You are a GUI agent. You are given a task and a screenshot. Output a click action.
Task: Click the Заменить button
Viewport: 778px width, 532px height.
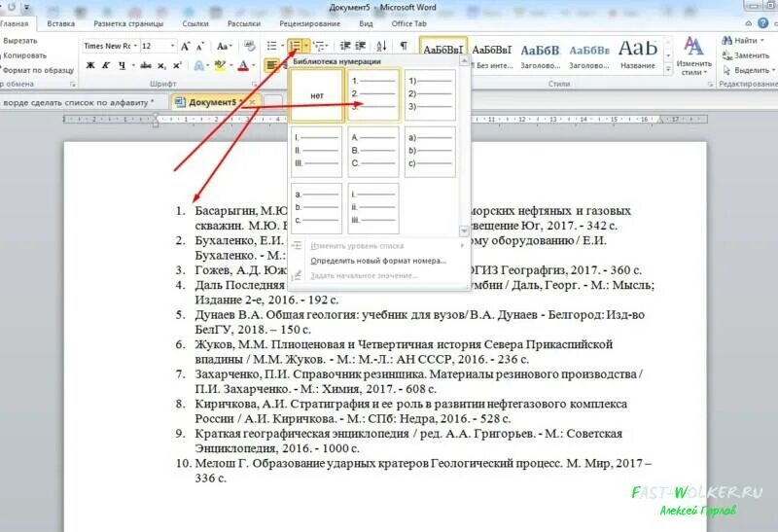pyautogui.click(x=744, y=55)
